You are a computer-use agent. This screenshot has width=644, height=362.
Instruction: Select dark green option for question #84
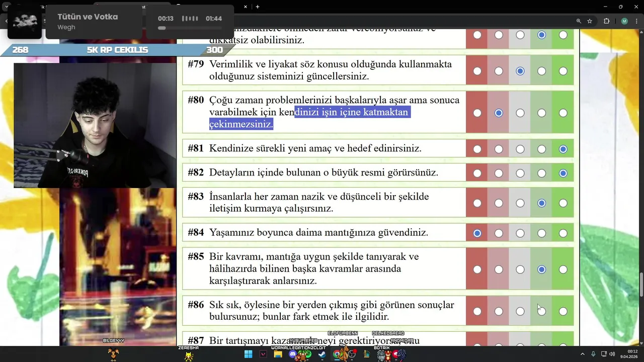coord(563,233)
